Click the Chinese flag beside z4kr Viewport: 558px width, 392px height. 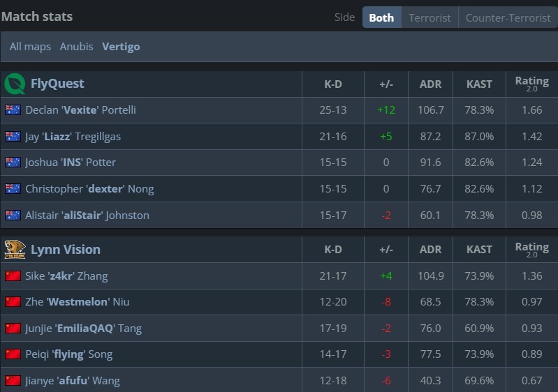tap(13, 276)
